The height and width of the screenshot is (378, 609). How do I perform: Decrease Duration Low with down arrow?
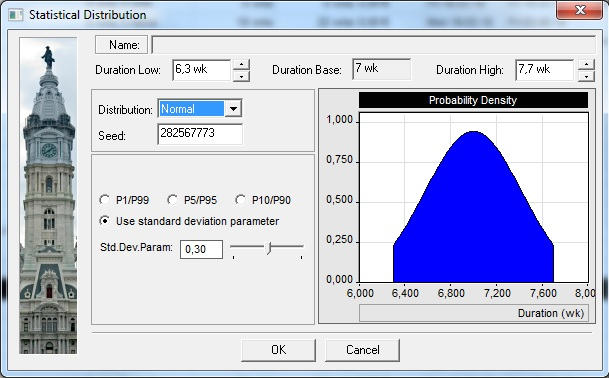pos(242,76)
